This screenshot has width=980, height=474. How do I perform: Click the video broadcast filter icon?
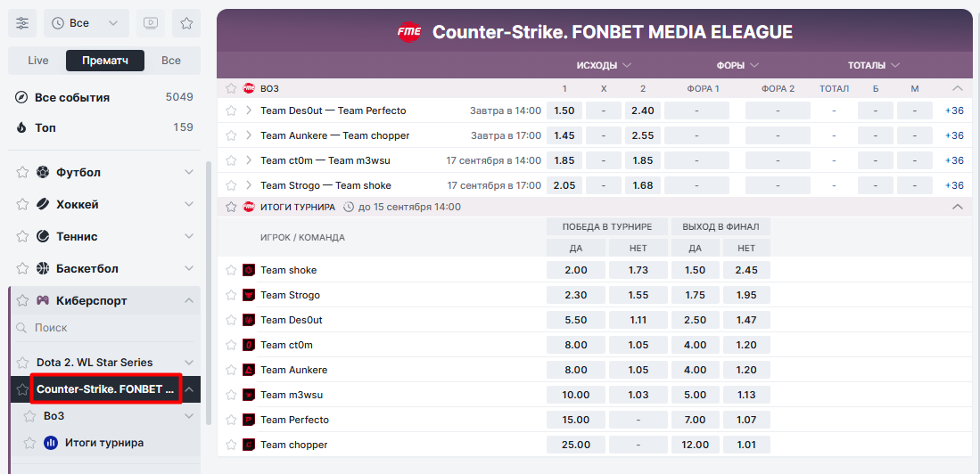coord(151,23)
